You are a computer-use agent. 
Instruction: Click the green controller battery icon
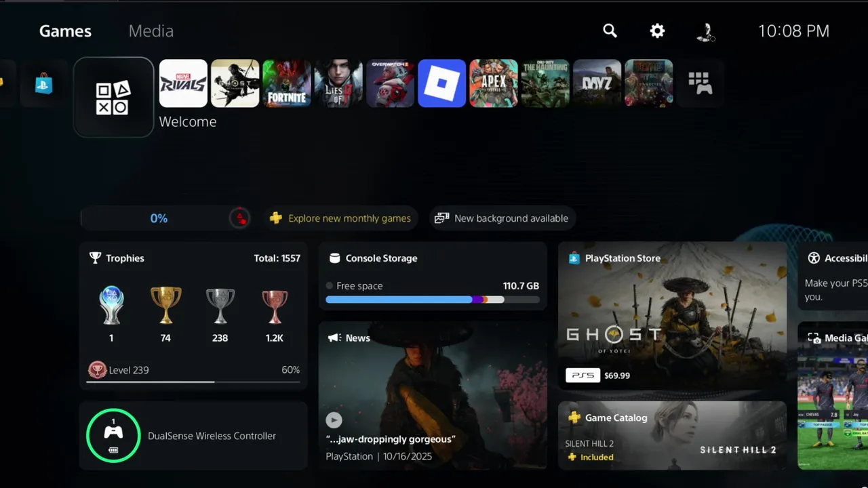(x=113, y=436)
